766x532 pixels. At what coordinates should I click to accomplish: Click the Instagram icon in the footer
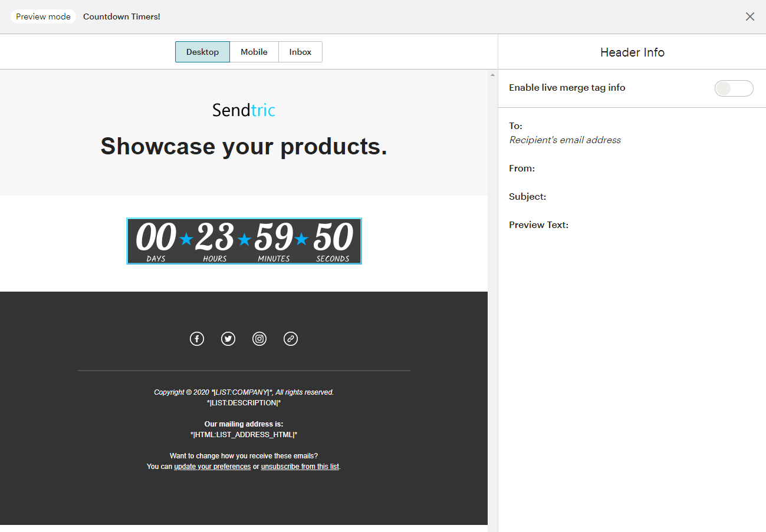click(259, 339)
